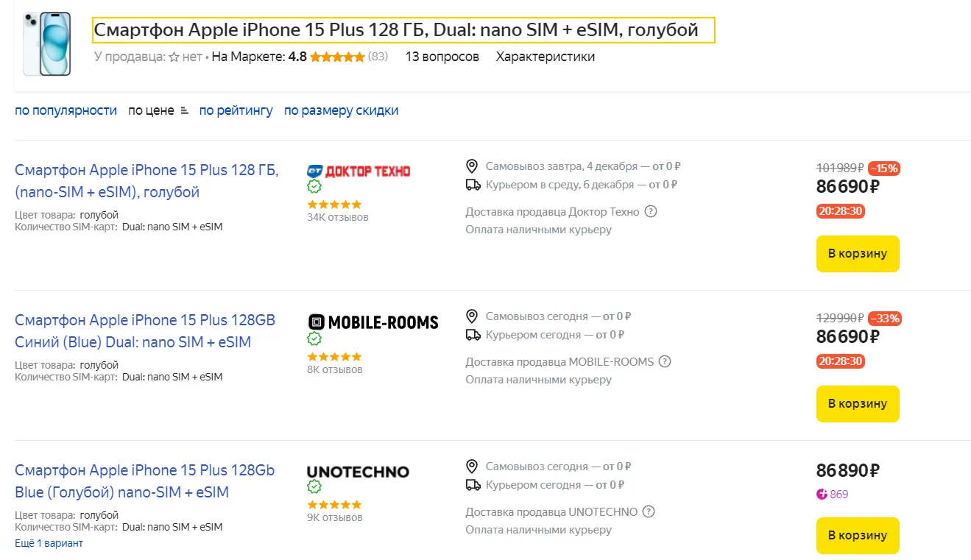Sort offers by rating (по рейтингу)
971x560 pixels.
[x=236, y=110]
